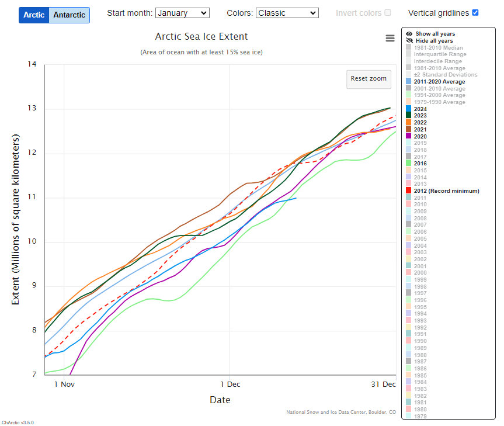
Task: Switch to the Antarctic tab
Action: click(x=69, y=15)
